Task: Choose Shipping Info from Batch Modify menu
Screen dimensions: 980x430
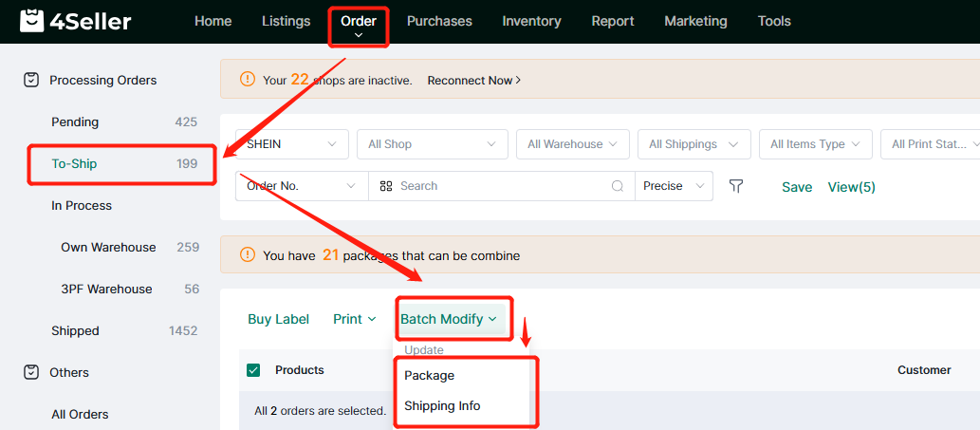Action: 442,406
